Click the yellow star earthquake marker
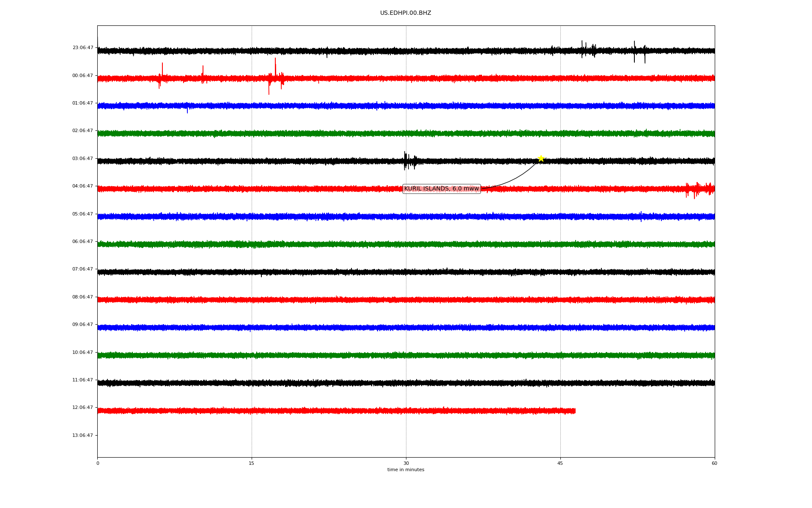 (x=540, y=159)
